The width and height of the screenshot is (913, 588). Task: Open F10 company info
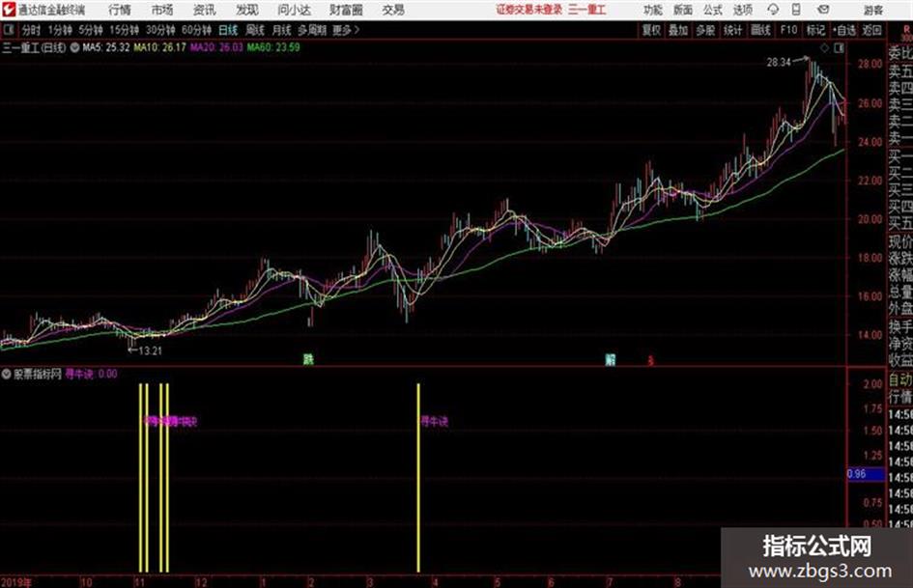(788, 30)
